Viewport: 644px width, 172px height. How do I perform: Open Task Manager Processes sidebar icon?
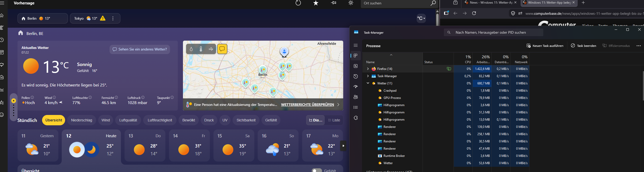pyautogui.click(x=355, y=56)
